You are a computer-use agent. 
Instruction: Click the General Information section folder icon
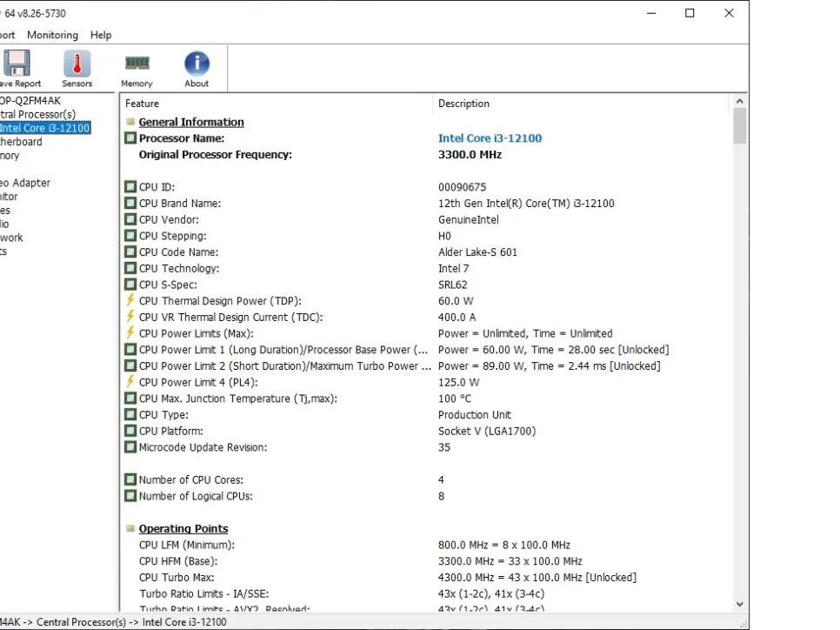pos(130,123)
